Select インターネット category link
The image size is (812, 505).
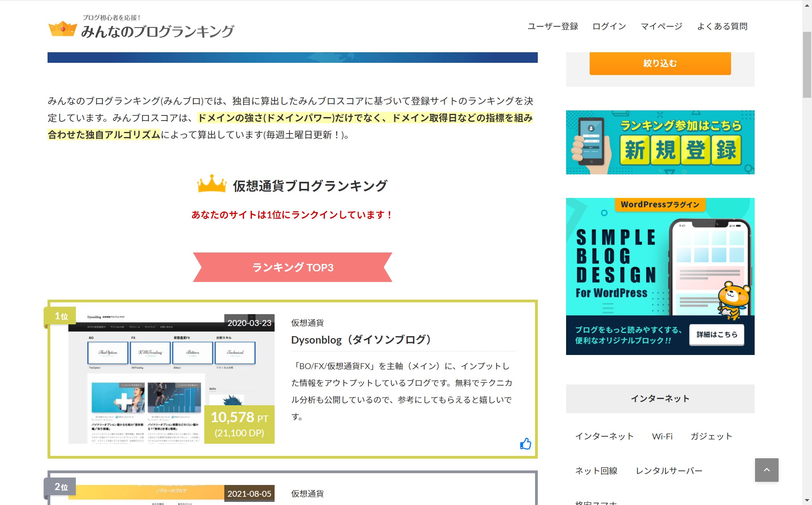(x=604, y=436)
